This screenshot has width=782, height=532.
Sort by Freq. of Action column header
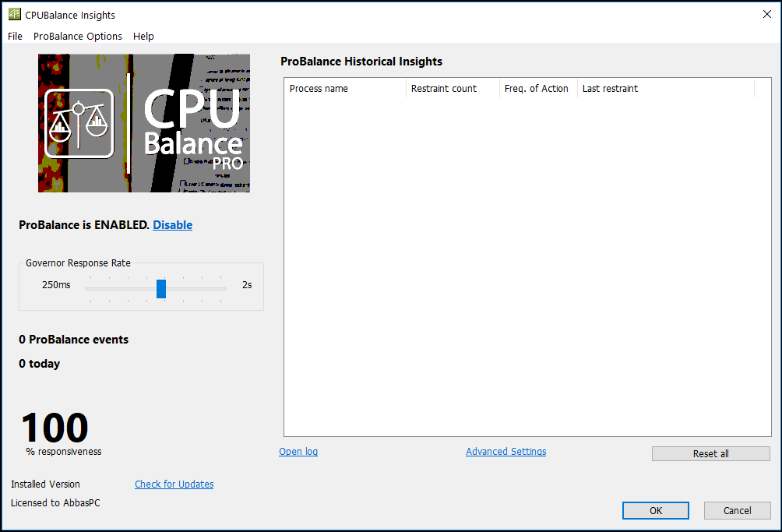click(539, 88)
